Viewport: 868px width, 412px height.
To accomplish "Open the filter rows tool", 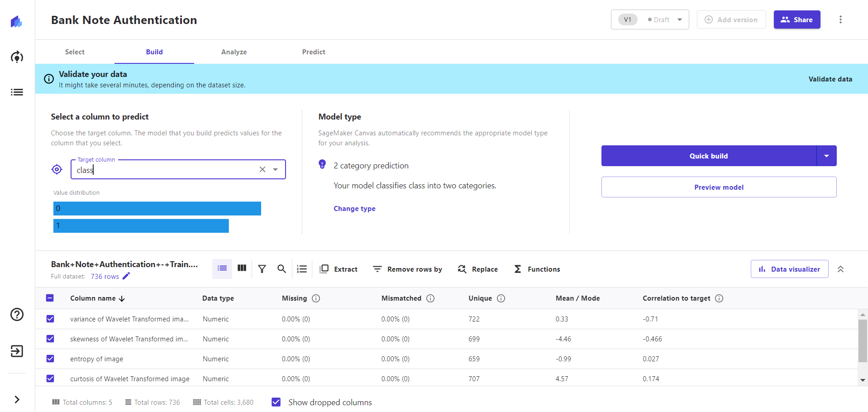I will (x=262, y=268).
